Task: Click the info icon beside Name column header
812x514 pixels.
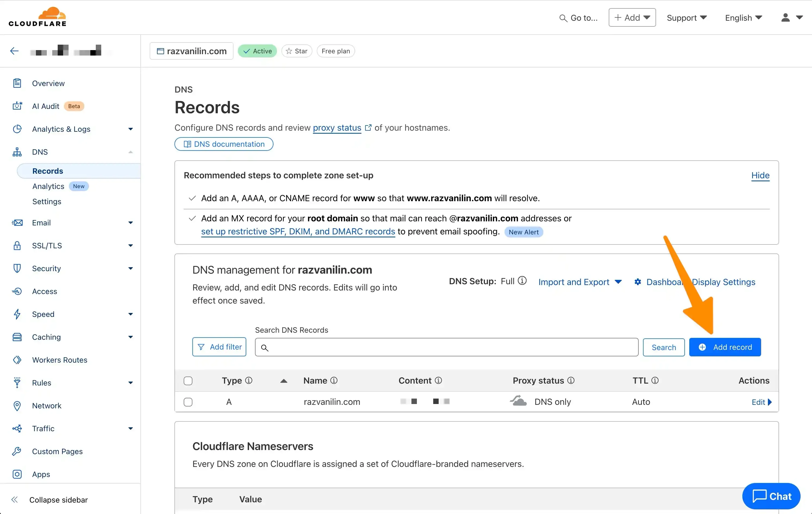Action: coord(334,380)
